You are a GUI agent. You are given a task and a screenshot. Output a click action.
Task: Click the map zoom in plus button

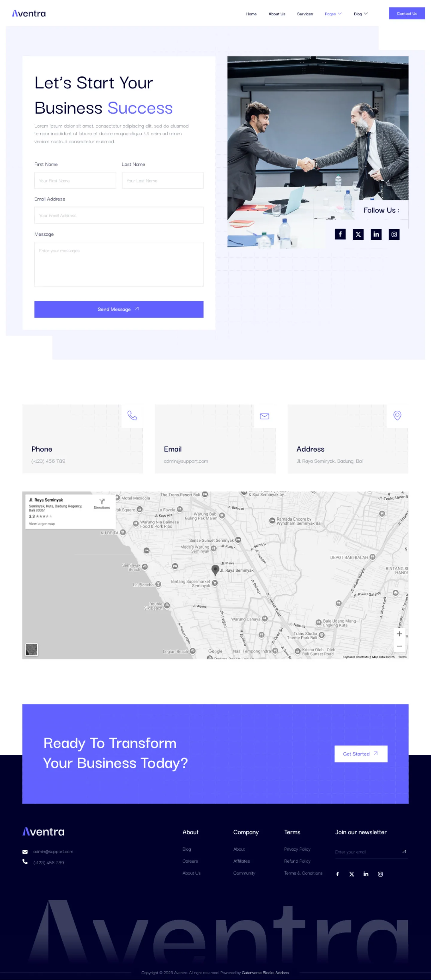click(399, 634)
